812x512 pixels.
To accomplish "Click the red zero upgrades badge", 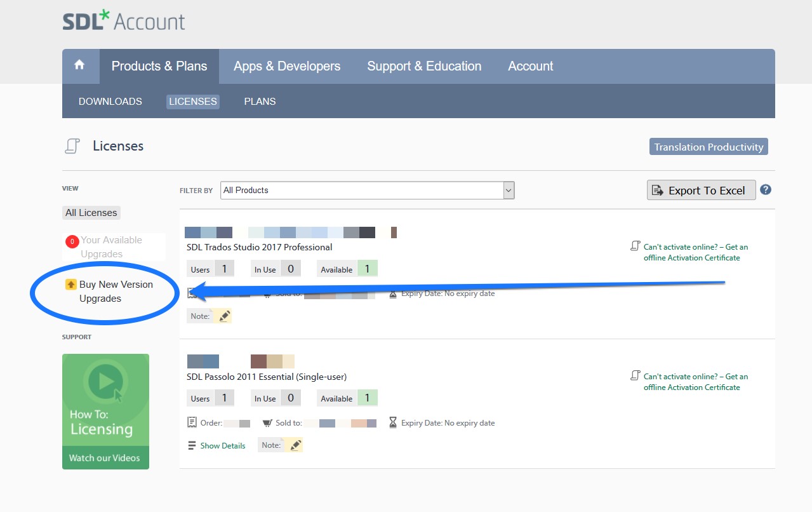I will 72,241.
